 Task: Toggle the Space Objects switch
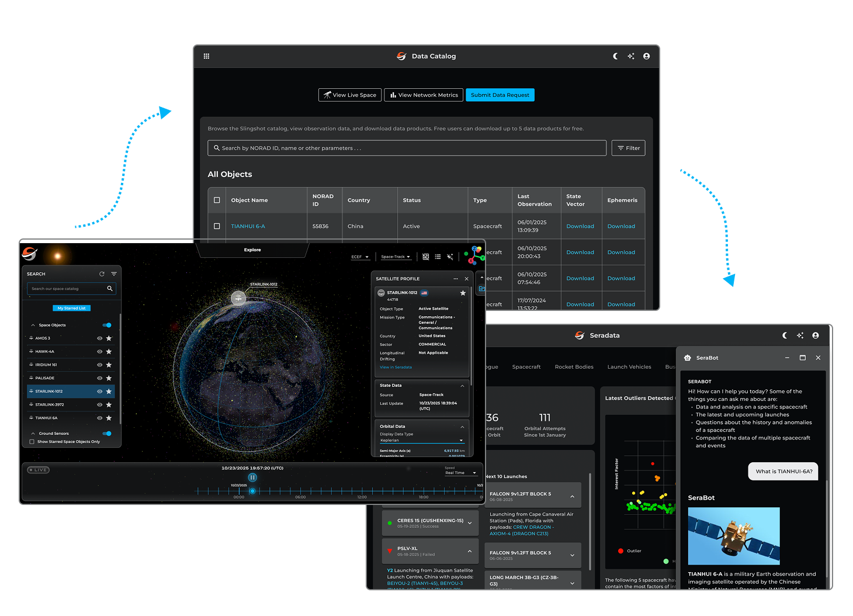click(x=107, y=325)
